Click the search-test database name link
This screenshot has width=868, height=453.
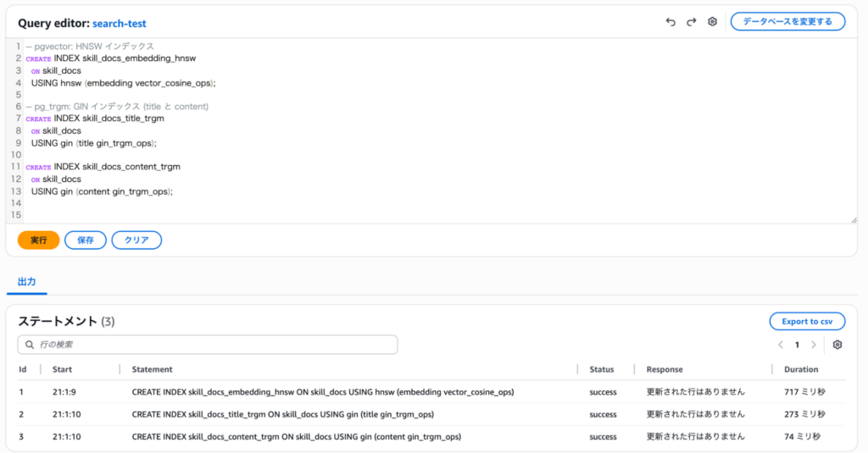[x=120, y=24]
